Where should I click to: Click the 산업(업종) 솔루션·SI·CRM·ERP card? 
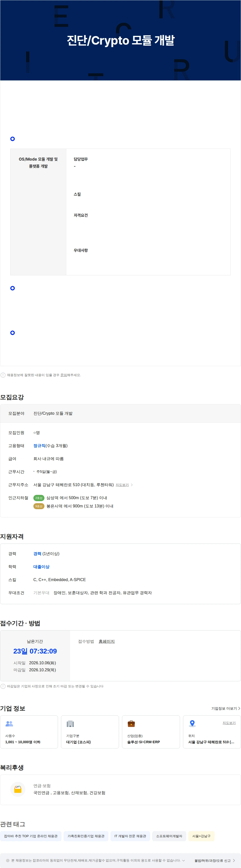(151, 732)
